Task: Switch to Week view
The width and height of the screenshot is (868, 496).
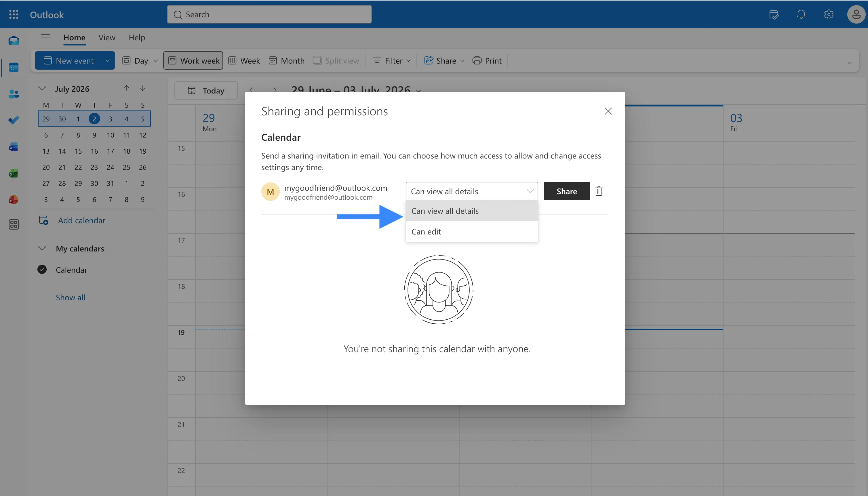Action: point(244,61)
